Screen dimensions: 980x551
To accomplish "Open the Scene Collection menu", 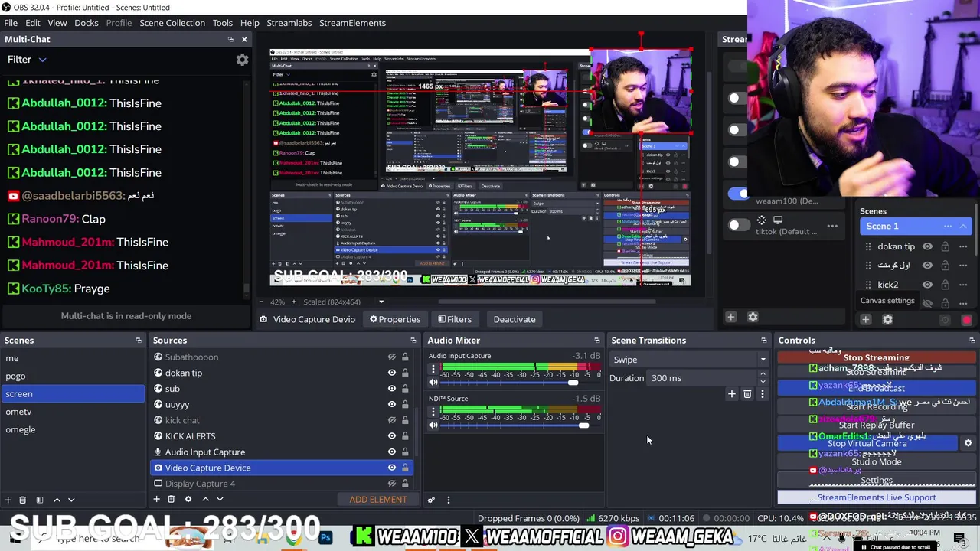I will (172, 23).
